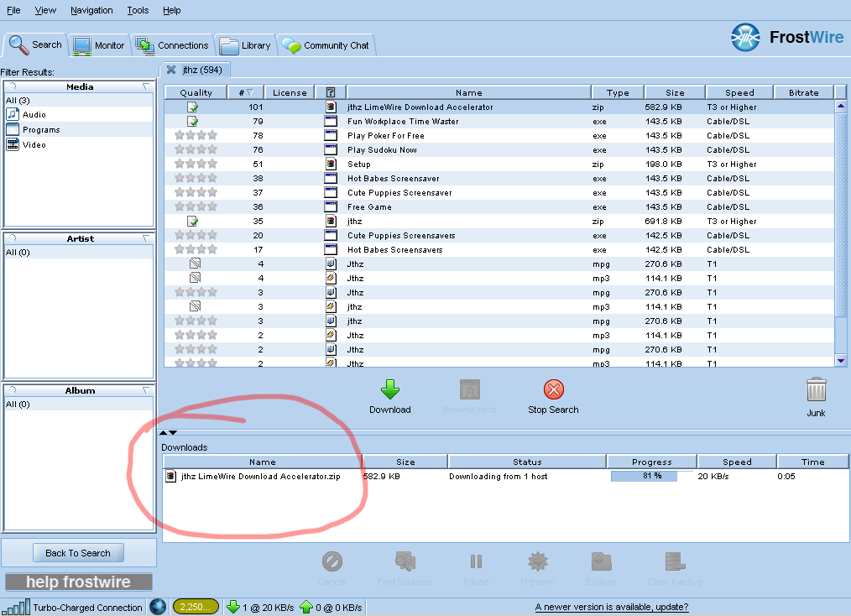Click the Find Sources icon

click(x=405, y=561)
